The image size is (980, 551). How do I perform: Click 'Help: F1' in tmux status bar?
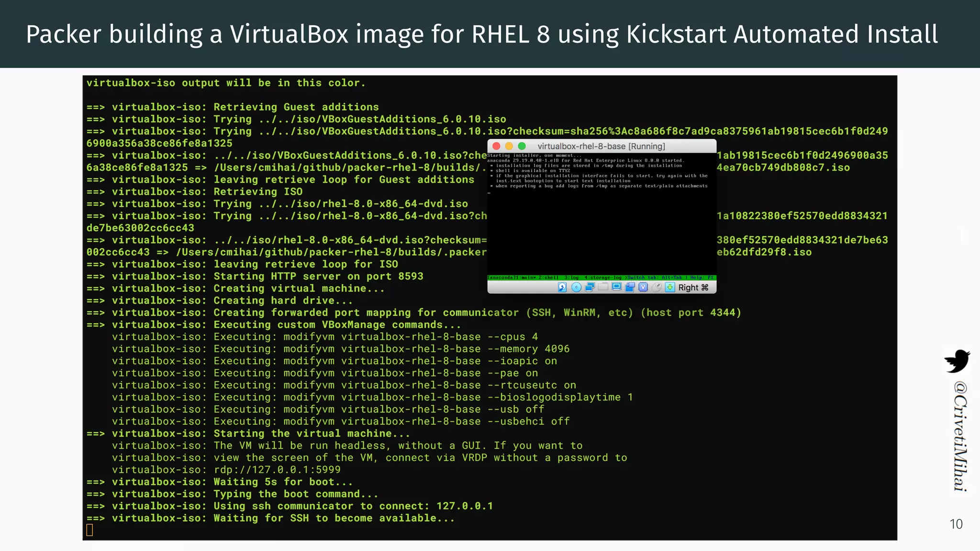[702, 277]
